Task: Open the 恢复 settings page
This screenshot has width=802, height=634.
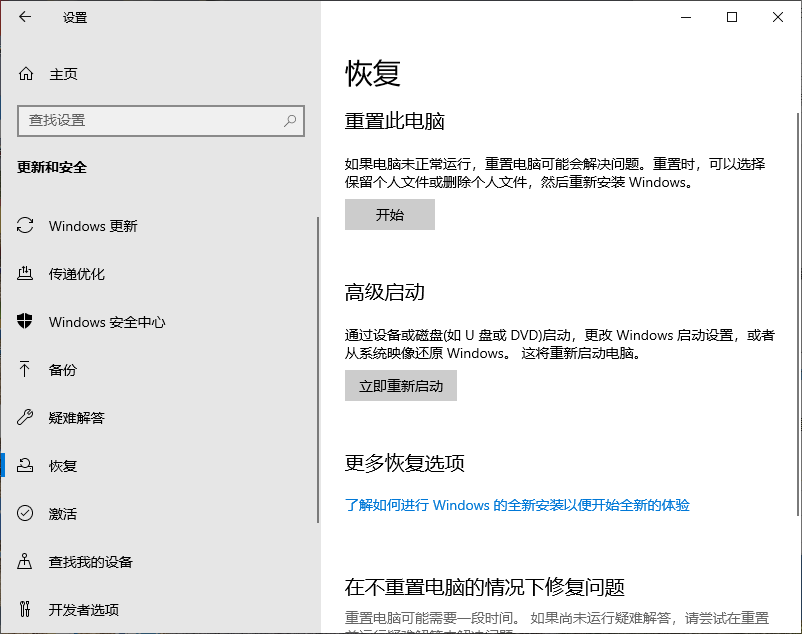Action: pyautogui.click(x=63, y=466)
